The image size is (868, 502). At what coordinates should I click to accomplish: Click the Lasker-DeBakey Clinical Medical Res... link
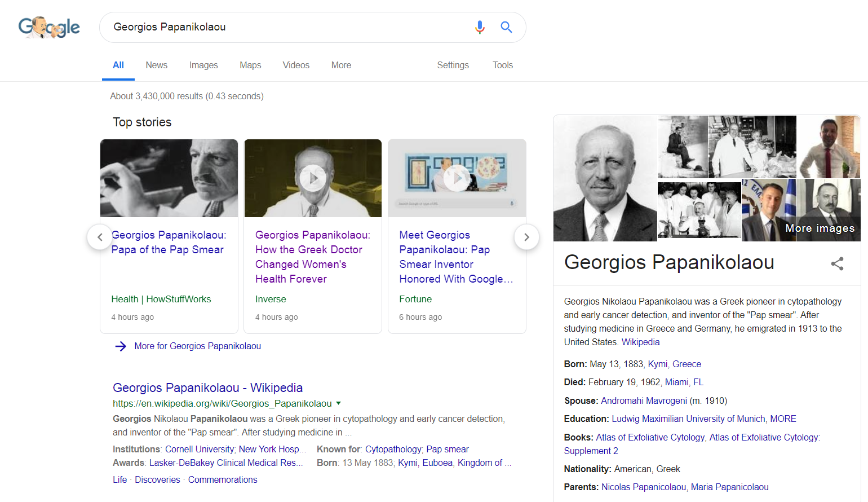click(226, 463)
